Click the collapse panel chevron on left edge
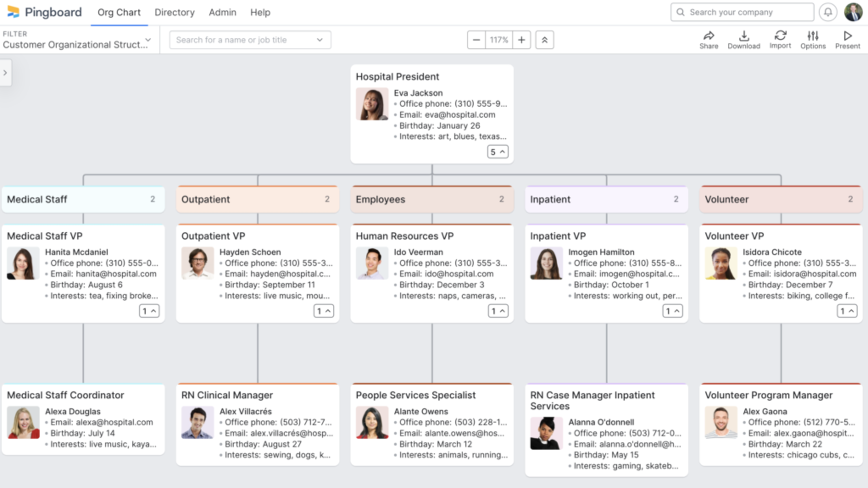 click(5, 72)
